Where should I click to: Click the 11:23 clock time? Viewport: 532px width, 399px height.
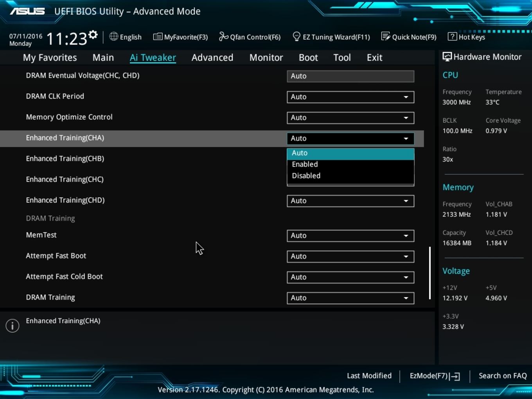66,39
